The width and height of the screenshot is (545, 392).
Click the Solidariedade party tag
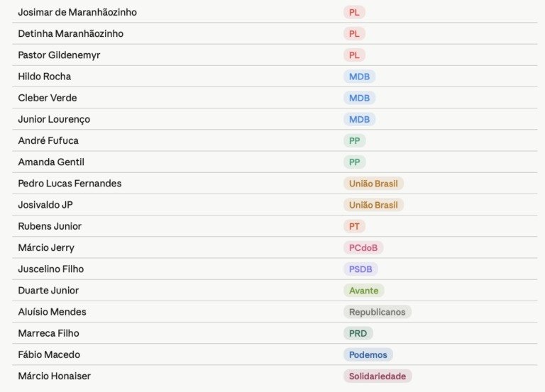[378, 376]
